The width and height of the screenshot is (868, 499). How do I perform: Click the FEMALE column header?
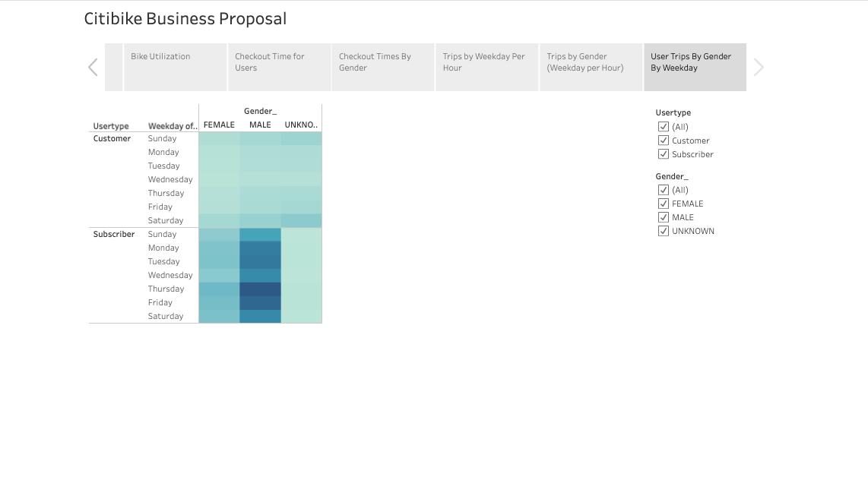pyautogui.click(x=218, y=125)
